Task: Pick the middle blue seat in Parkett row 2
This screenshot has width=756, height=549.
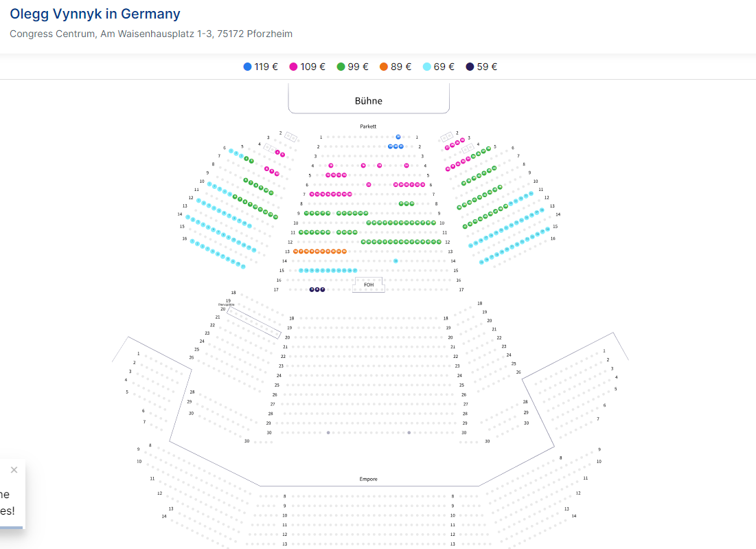Action: (396, 146)
